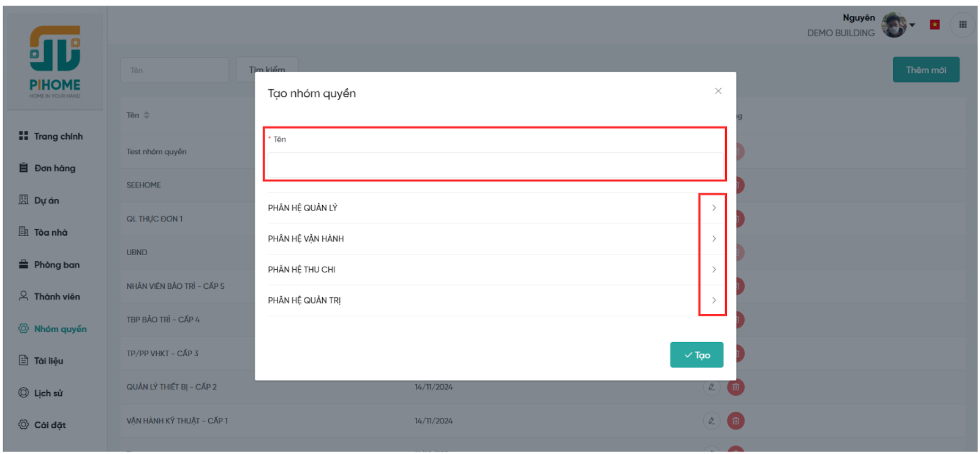Click the user profile avatar
980x454 pixels.
click(894, 25)
